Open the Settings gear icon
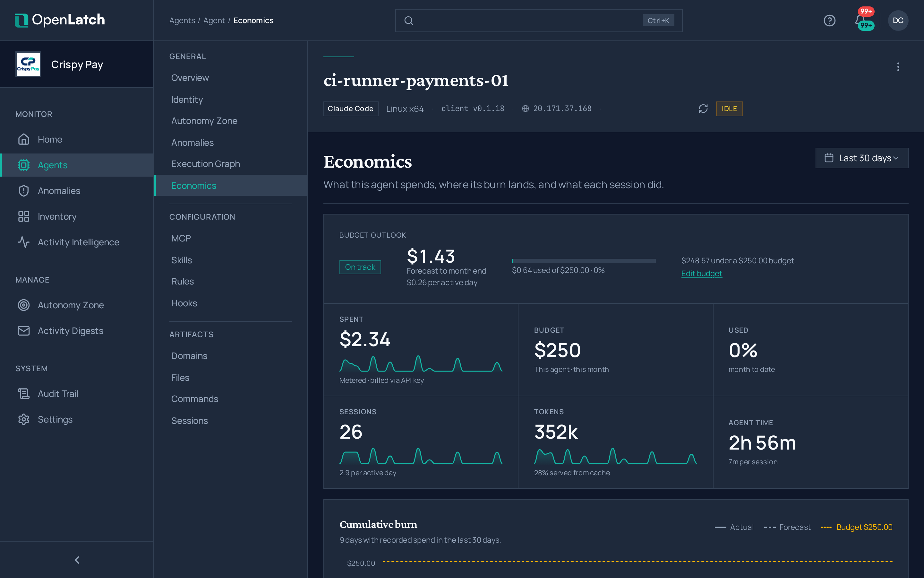 24,419
